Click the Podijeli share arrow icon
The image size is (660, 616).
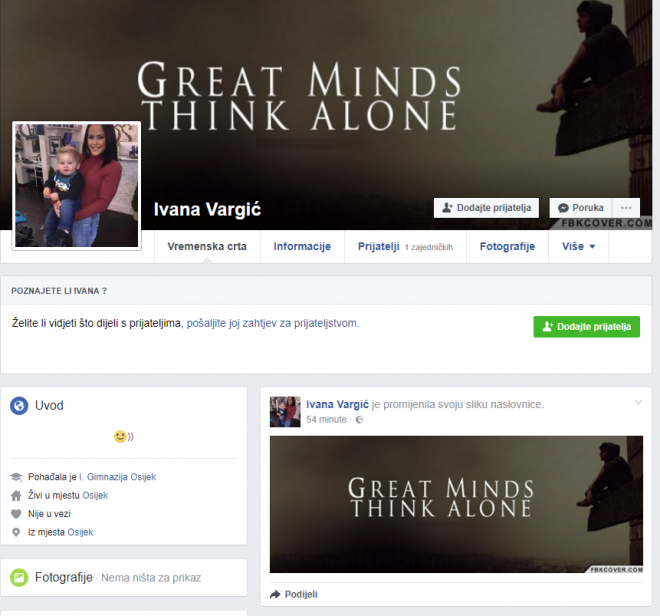click(276, 594)
